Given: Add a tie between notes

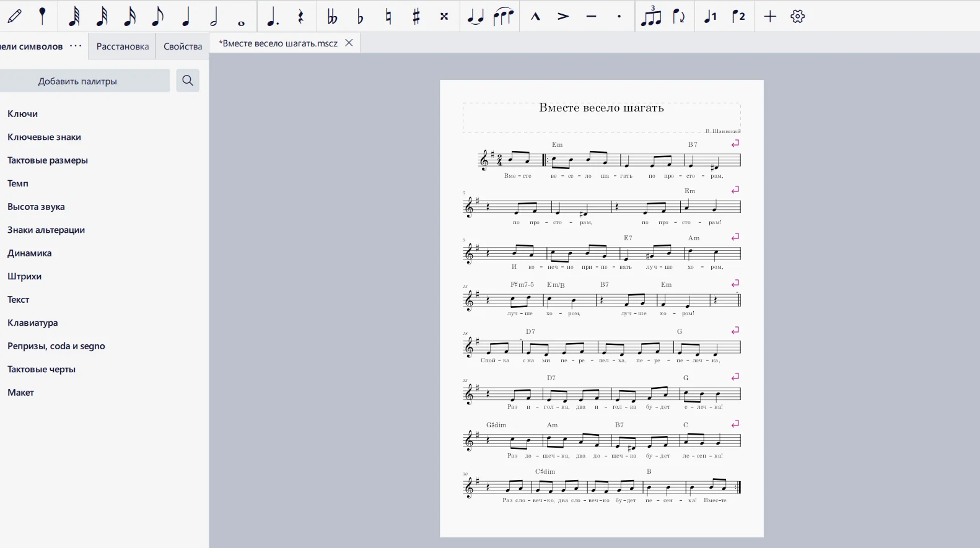Looking at the screenshot, I should tap(476, 16).
